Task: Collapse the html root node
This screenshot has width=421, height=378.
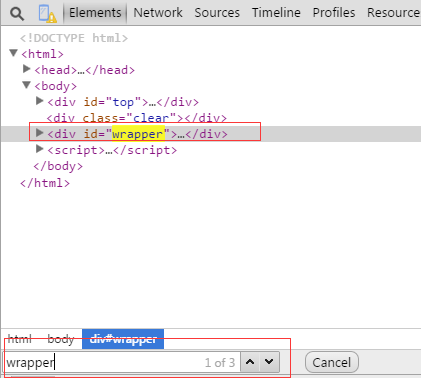Action: pos(13,53)
